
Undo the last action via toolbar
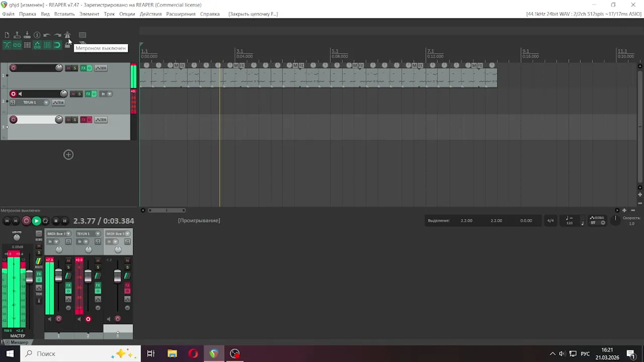[47, 35]
